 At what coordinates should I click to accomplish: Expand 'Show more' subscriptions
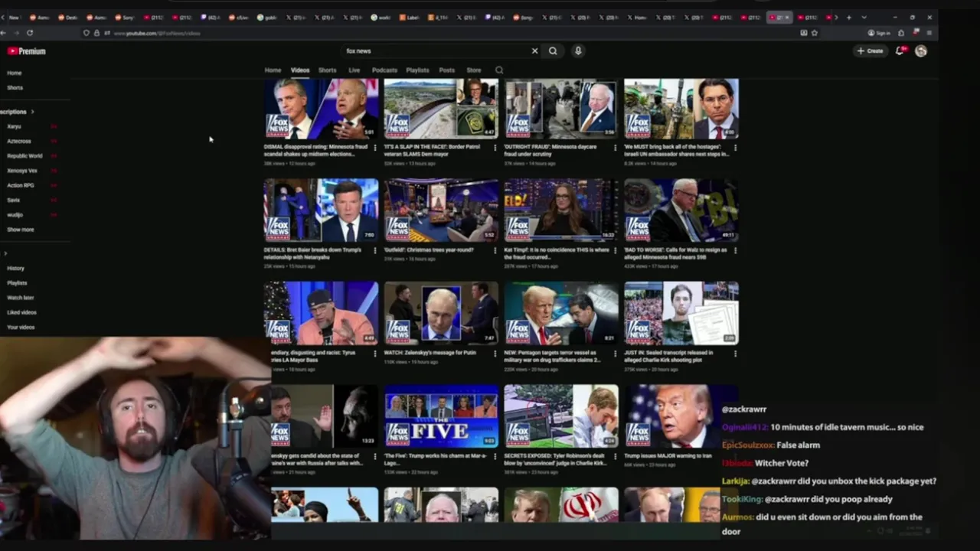coord(21,230)
